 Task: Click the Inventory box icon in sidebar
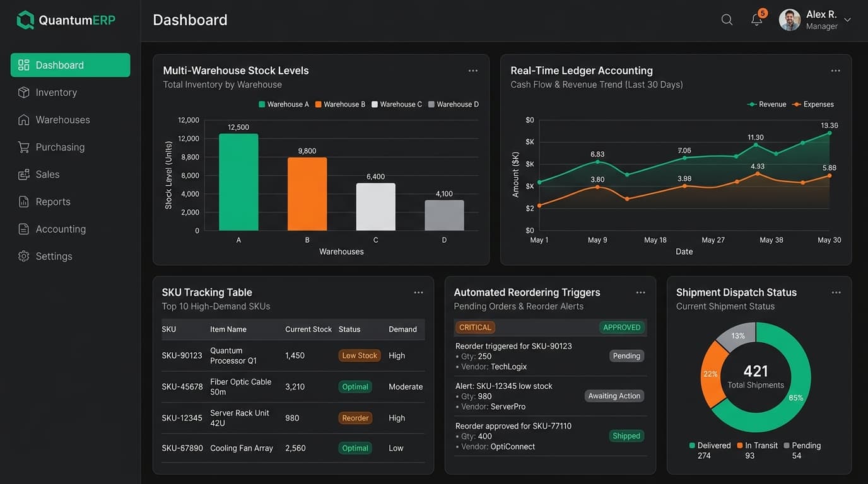24,92
